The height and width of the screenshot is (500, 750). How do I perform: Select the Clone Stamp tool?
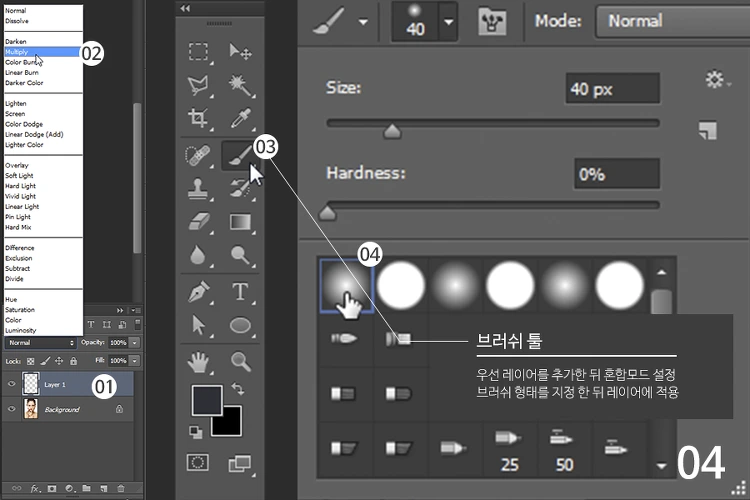click(x=198, y=189)
